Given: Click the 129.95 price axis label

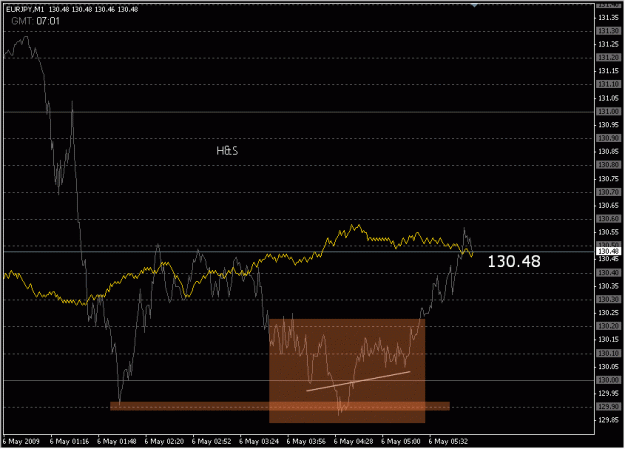Looking at the screenshot, I should pos(608,393).
